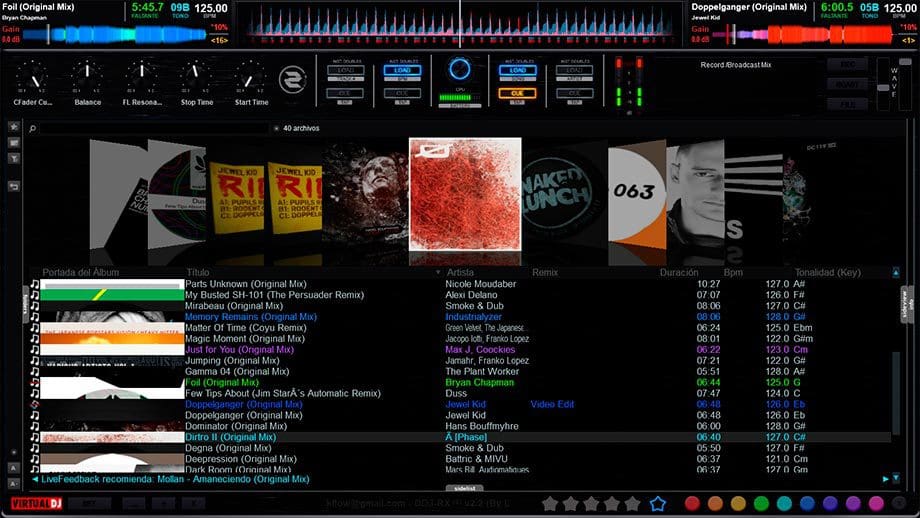Click the LiveFeedback recomienda Mollan link

(175, 479)
